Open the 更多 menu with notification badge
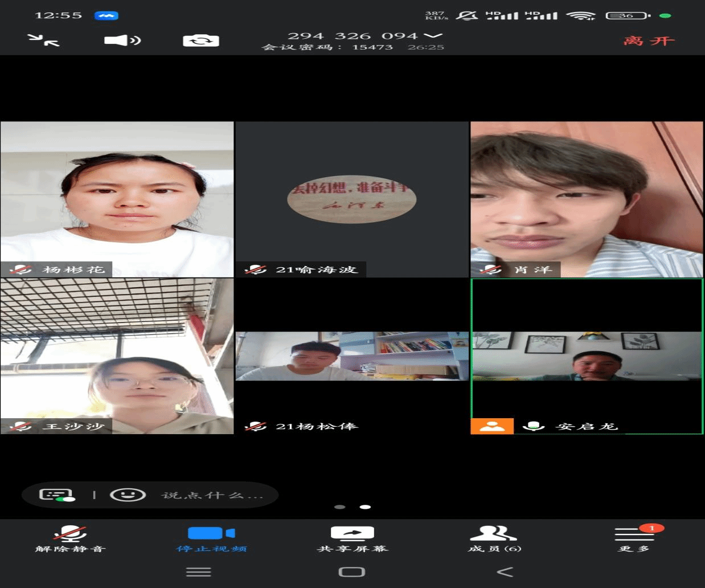 pos(634,539)
